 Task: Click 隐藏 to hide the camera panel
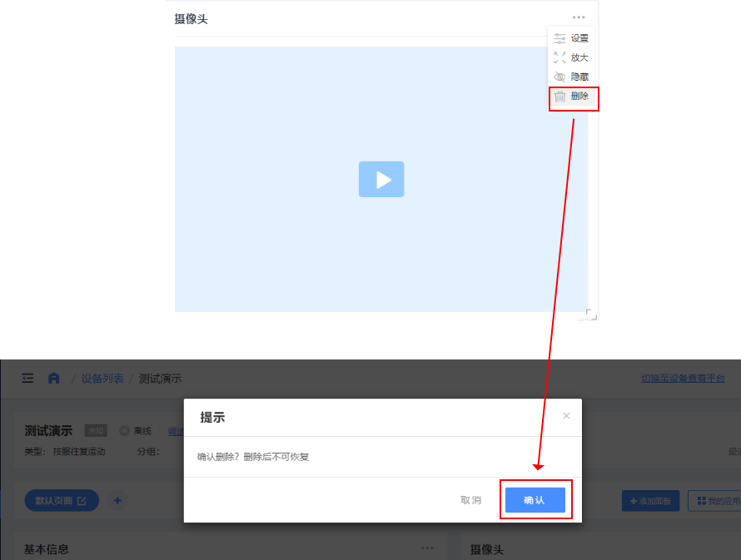(579, 77)
